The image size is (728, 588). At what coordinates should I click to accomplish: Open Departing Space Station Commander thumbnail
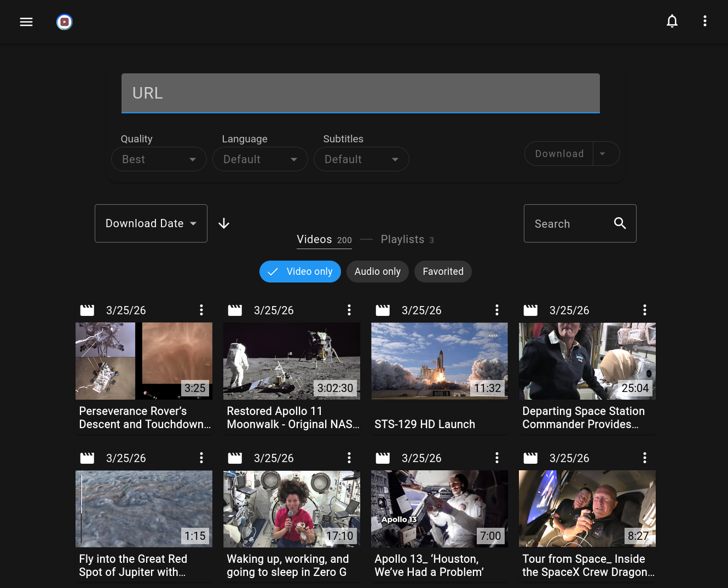pos(587,361)
